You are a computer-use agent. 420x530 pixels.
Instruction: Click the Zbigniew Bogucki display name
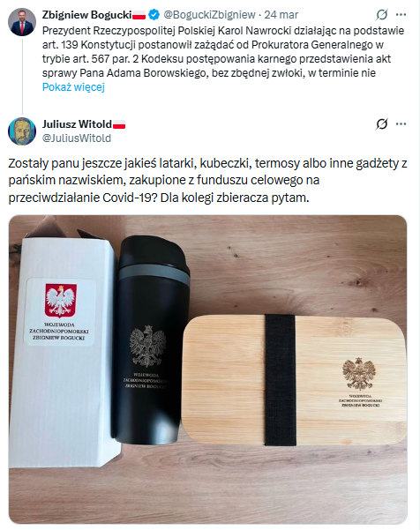86,14
